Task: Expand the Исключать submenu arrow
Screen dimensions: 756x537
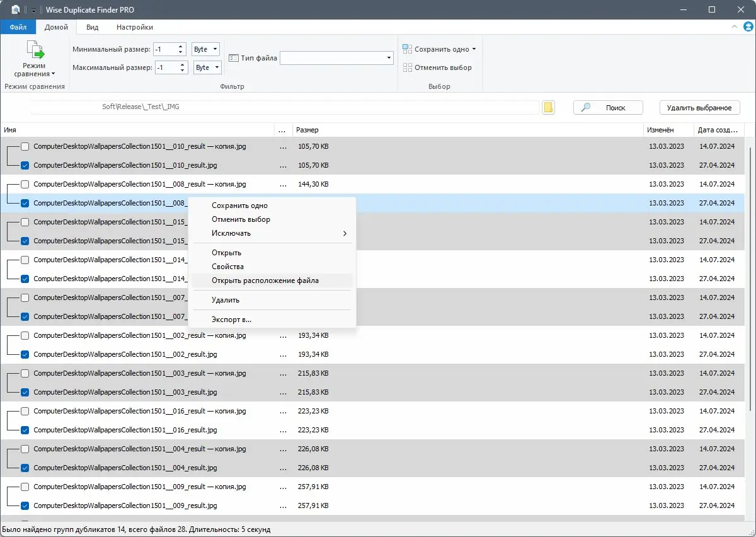Action: click(345, 233)
